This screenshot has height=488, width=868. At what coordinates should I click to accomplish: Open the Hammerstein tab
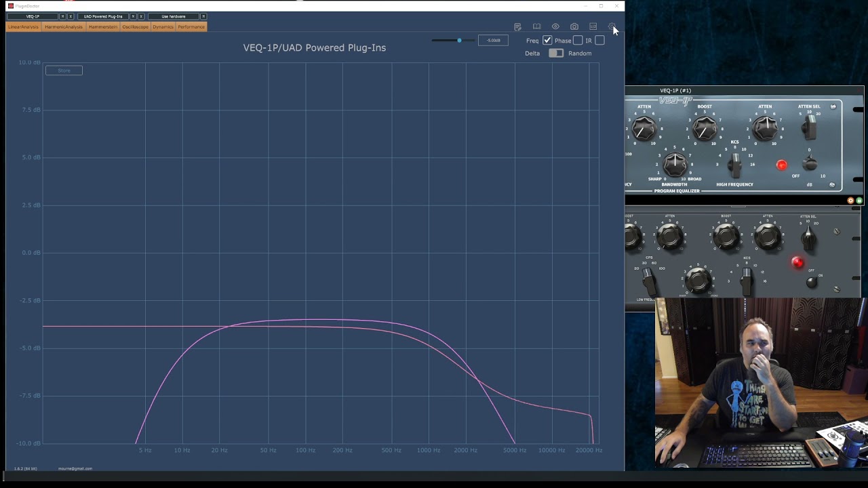(103, 26)
